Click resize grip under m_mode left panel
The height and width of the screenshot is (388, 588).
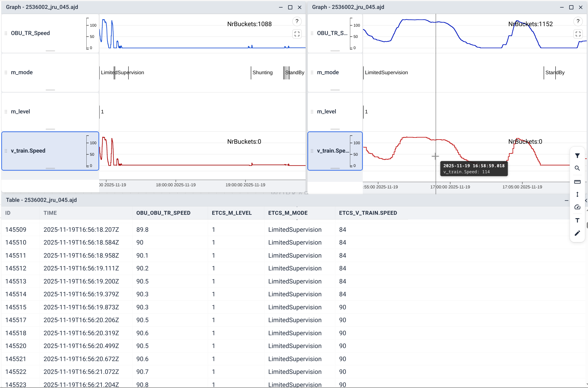click(x=50, y=90)
